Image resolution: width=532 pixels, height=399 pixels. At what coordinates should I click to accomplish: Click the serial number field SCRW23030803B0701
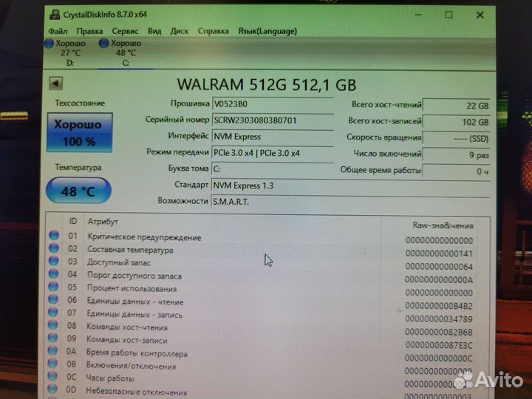273,120
